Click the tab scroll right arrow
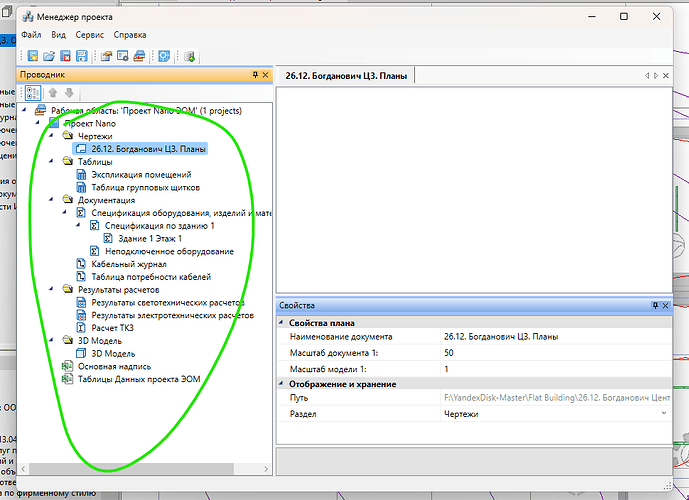Screen dimensions: 689x500 [656, 76]
